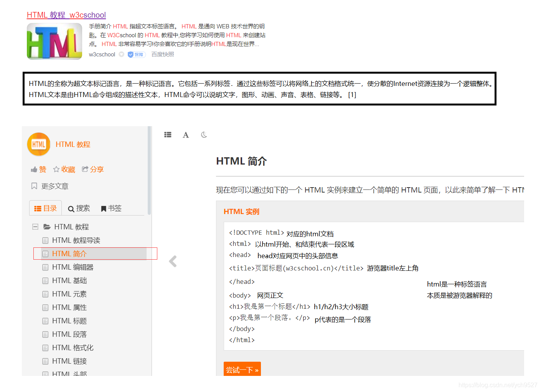Switch to the 搜索 tab
The height and width of the screenshot is (392, 541).
point(79,208)
